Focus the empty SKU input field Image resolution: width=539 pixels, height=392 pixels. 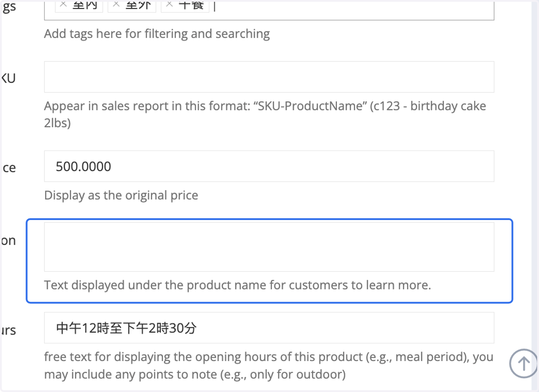pyautogui.click(x=269, y=77)
